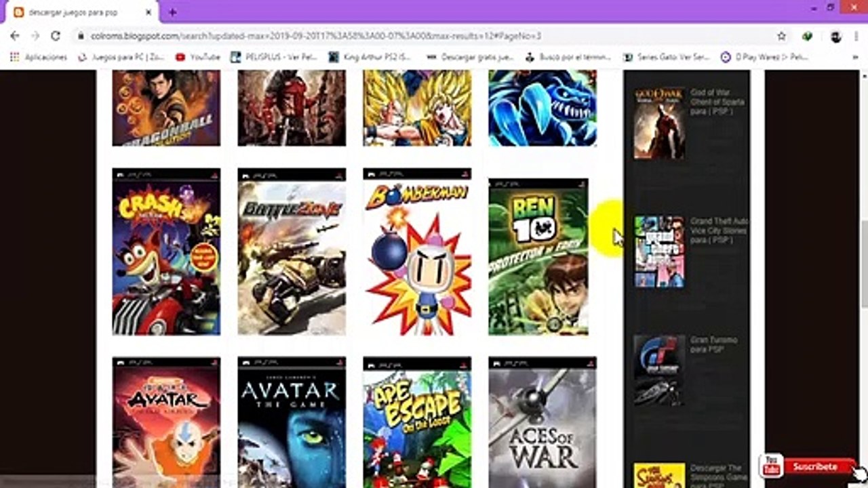Viewport: 868px width, 488px height.
Task: Click the God of War sidebar thumbnail
Action: point(659,123)
